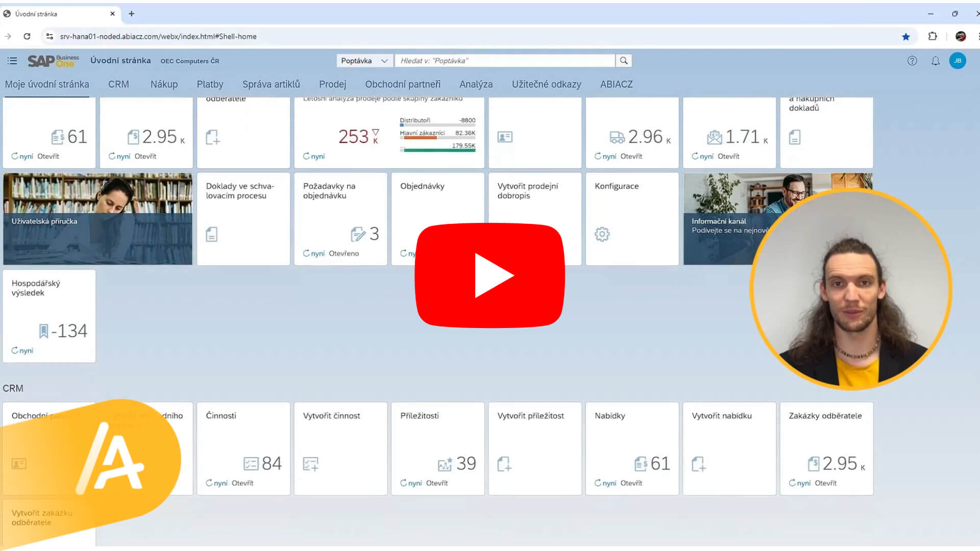
Task: Open the Poptávka search category dropdown
Action: [x=364, y=61]
